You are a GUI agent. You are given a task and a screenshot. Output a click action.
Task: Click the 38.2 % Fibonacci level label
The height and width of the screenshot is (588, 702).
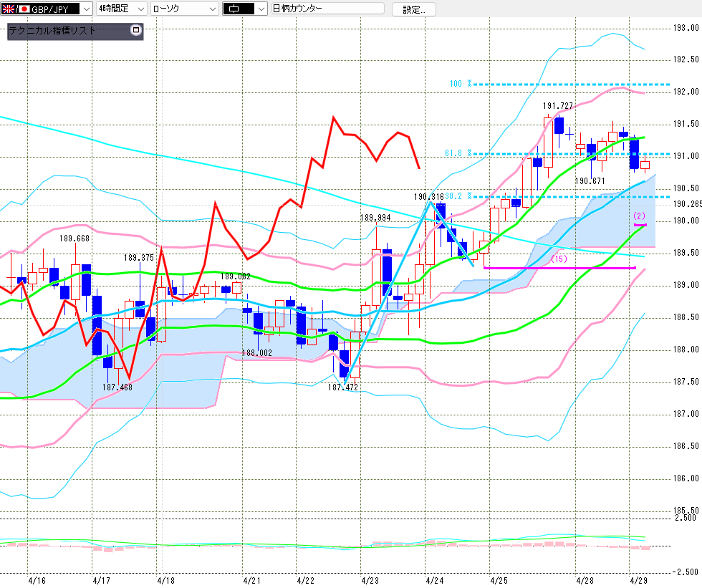(x=458, y=196)
